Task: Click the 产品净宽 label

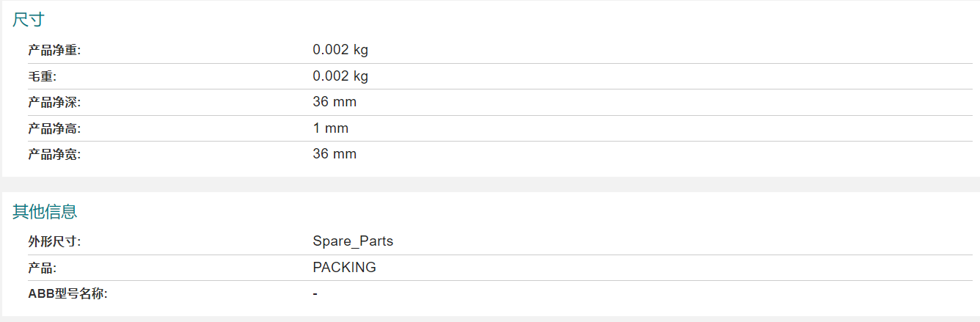Action: coord(54,155)
